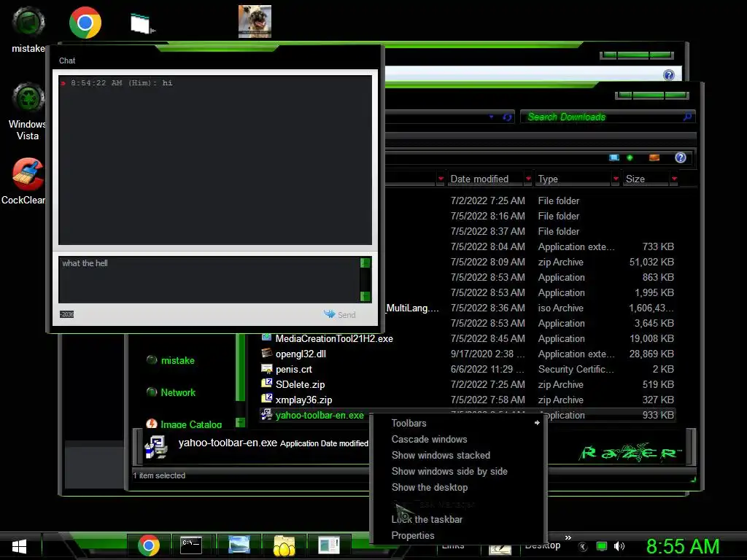Open the white window desktop icon

(x=142, y=23)
